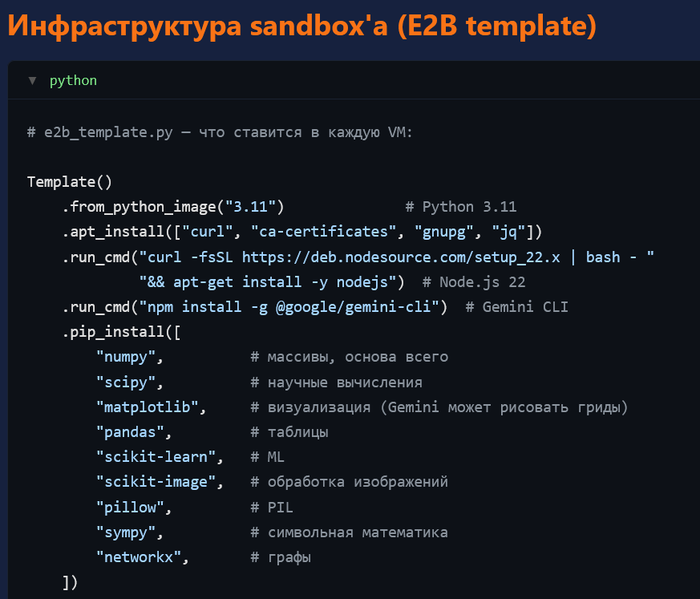
Task: Click the "gnupg" string
Action: coord(444,232)
